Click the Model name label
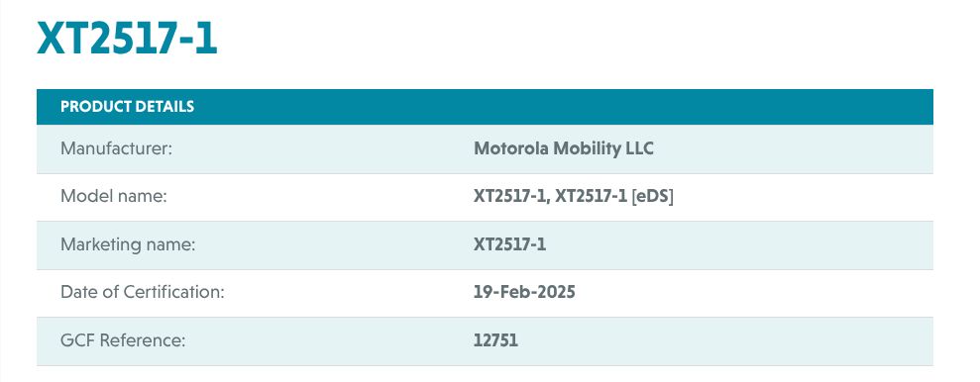Viewport: 980px width, 382px height. click(114, 197)
